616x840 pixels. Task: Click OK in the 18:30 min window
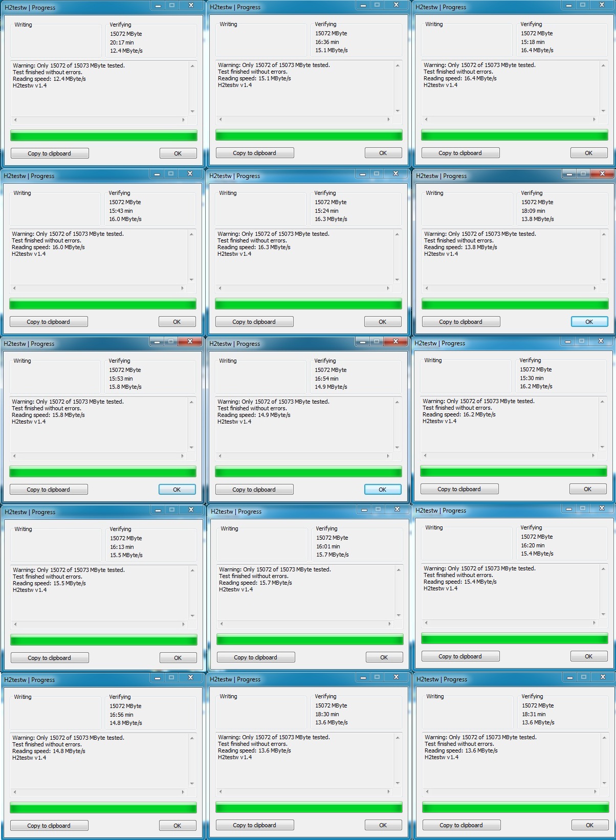(383, 825)
